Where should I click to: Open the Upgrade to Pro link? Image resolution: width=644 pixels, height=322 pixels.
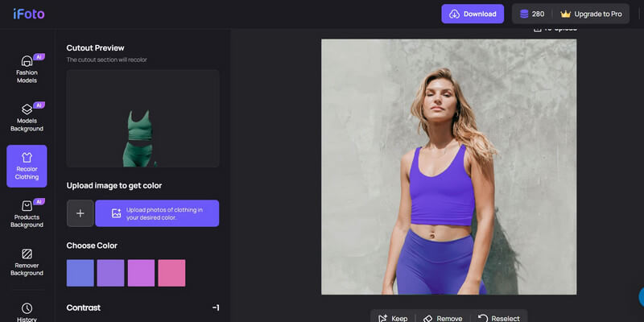[592, 14]
